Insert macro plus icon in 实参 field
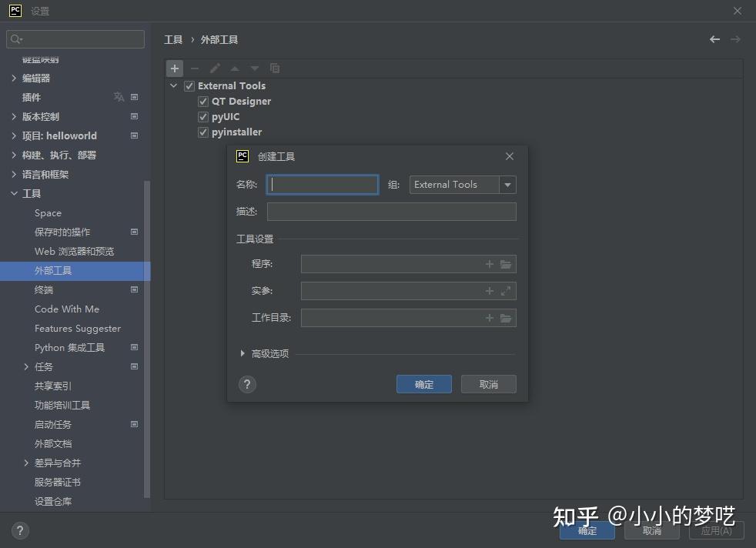Viewport: 756px width, 548px height. point(490,291)
